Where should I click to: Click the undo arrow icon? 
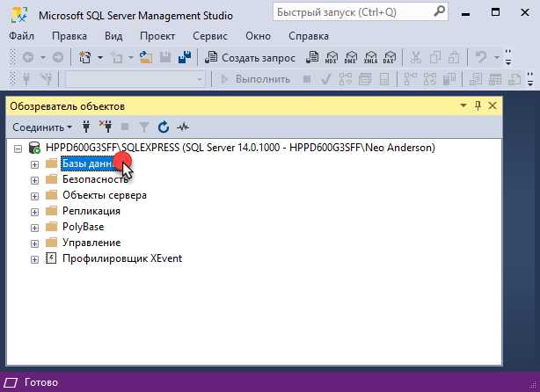pyautogui.click(x=481, y=57)
